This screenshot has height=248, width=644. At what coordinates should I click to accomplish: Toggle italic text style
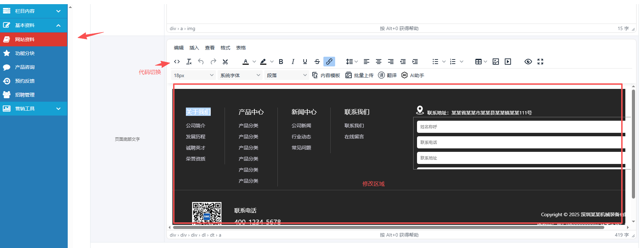tap(293, 62)
